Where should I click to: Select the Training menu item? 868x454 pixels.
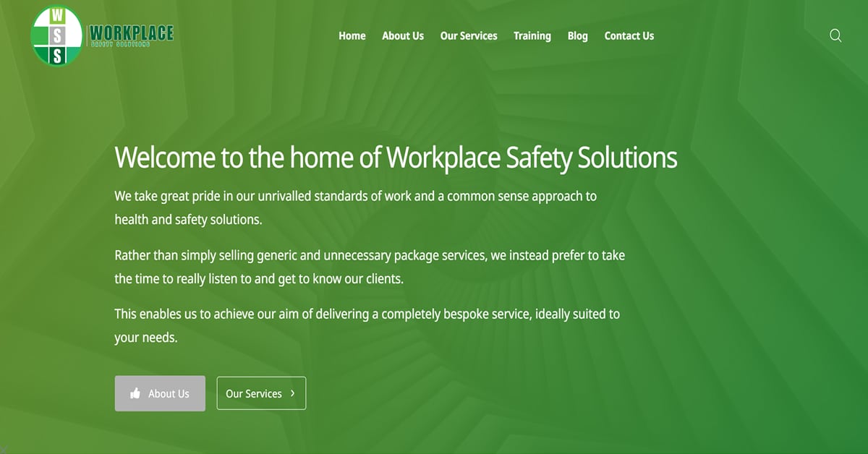point(532,36)
